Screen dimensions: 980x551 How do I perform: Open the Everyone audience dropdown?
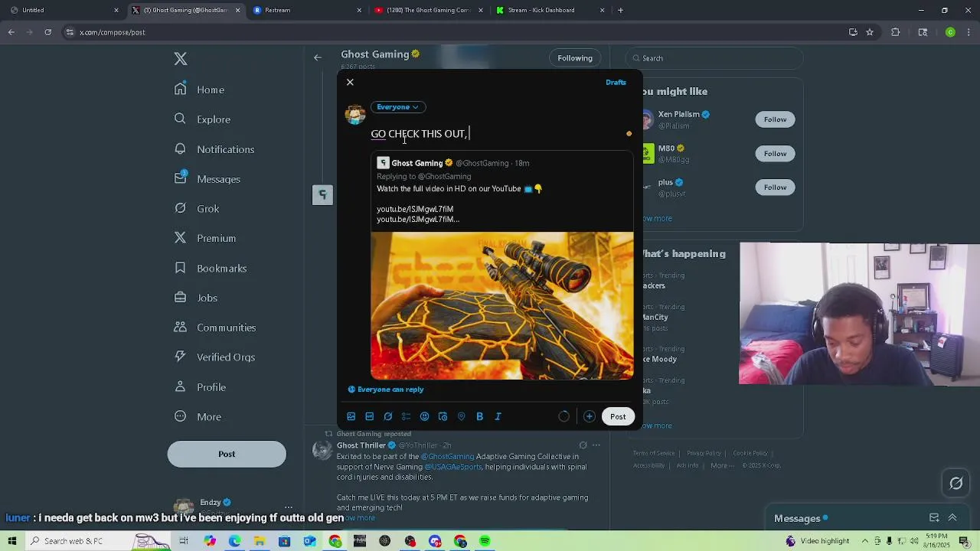coord(397,107)
